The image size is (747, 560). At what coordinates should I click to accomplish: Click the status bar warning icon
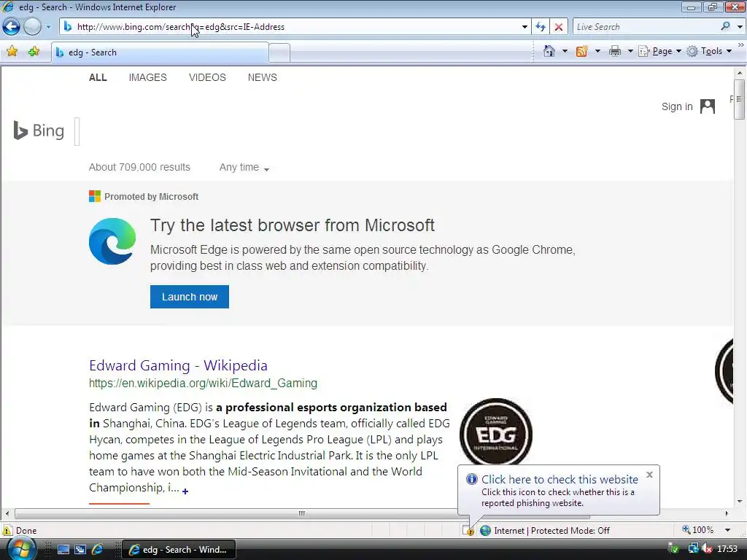pyautogui.click(x=7, y=530)
